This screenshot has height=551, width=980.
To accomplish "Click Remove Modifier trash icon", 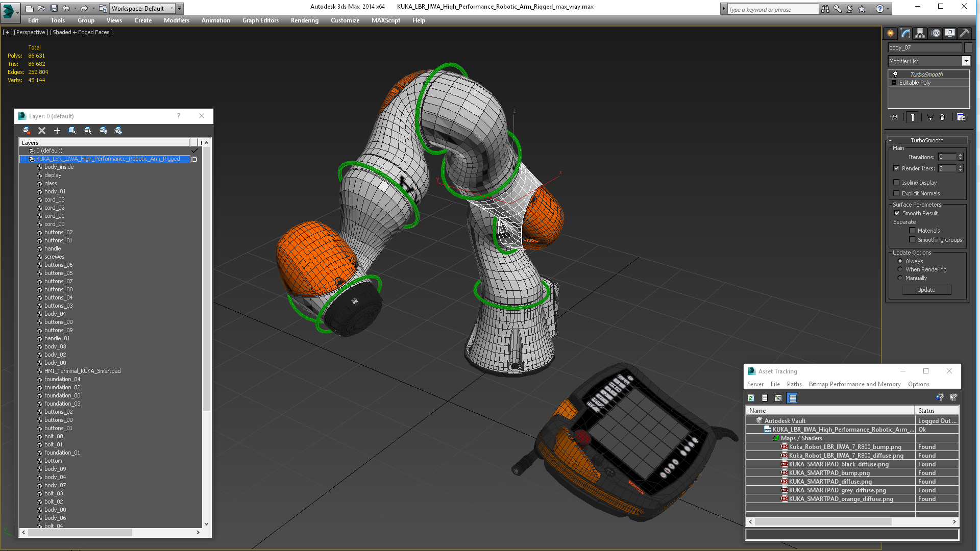I will (x=942, y=117).
